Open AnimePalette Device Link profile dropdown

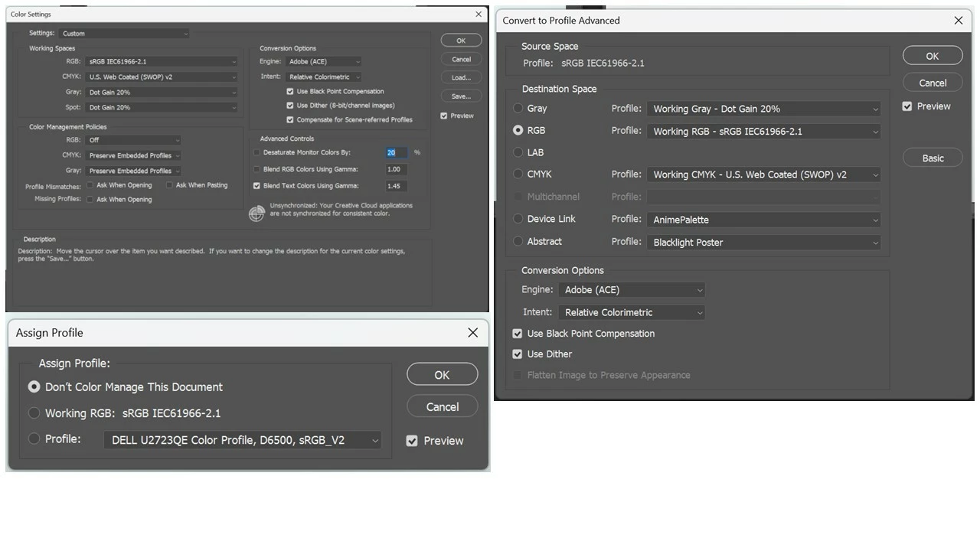tap(763, 220)
